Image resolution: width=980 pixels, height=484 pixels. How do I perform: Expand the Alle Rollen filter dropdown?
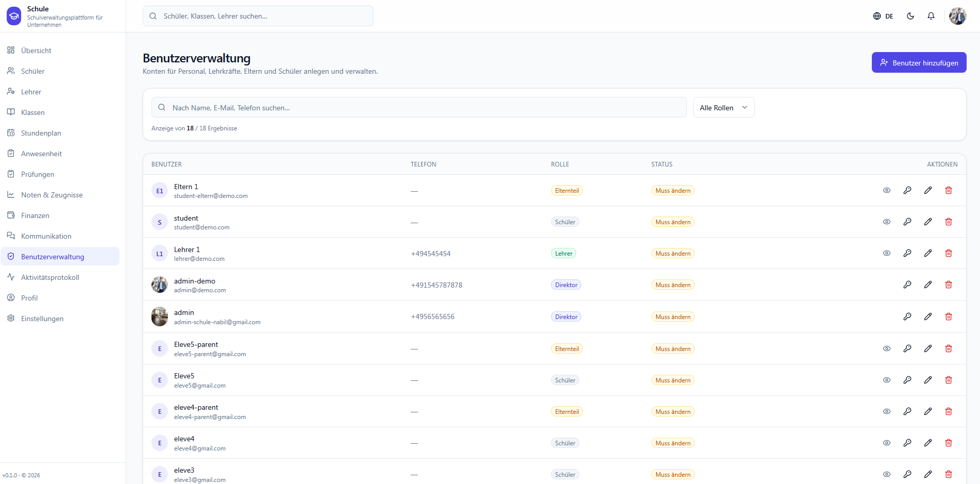point(724,107)
